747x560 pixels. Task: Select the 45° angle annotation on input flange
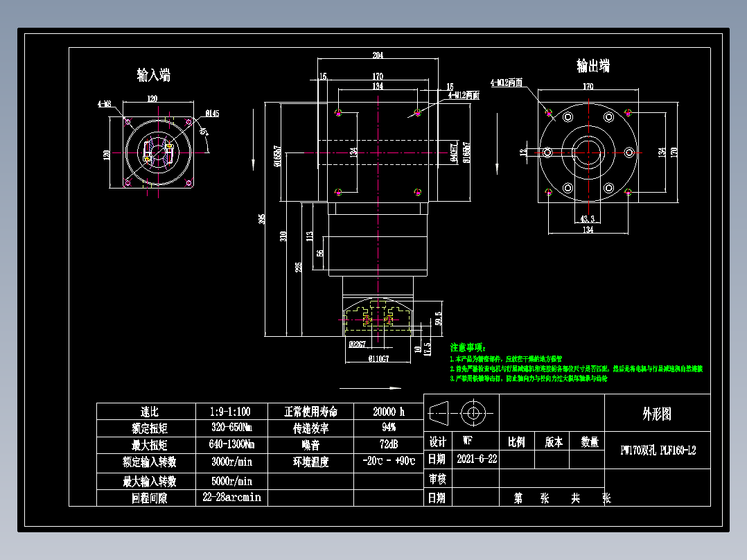[x=205, y=130]
